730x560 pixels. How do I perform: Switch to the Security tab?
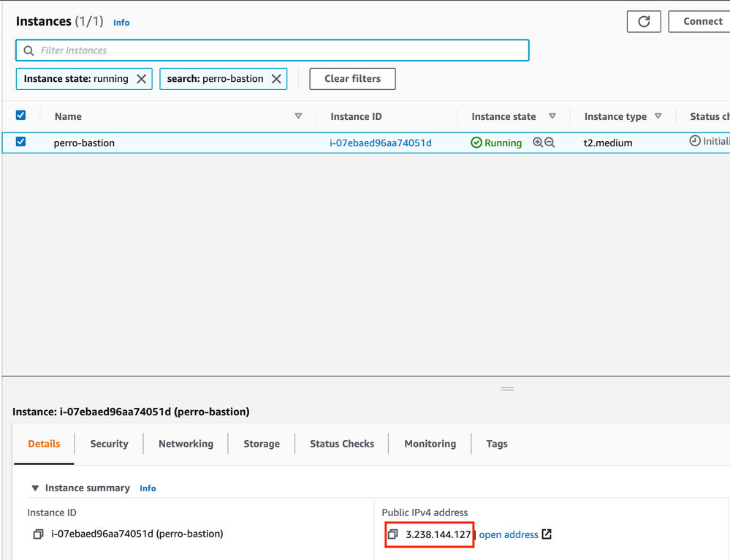(109, 444)
